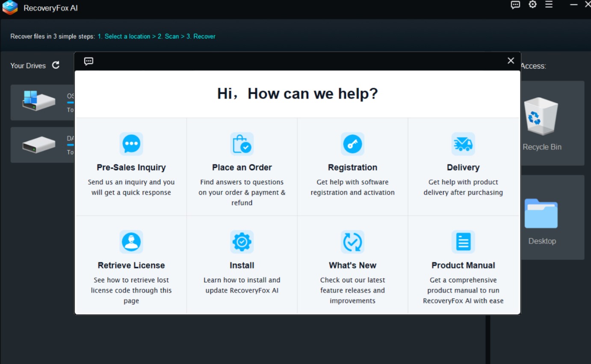Select the Desktop folder quick access location
The image size is (591, 364).
pyautogui.click(x=541, y=217)
